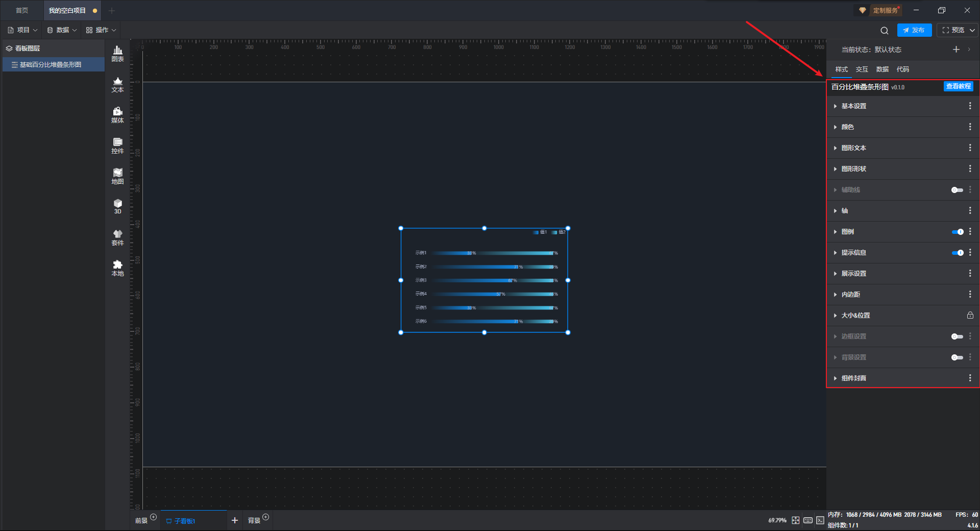This screenshot has width=980, height=531.
Task: Click the 控件 controls icon
Action: click(x=117, y=146)
